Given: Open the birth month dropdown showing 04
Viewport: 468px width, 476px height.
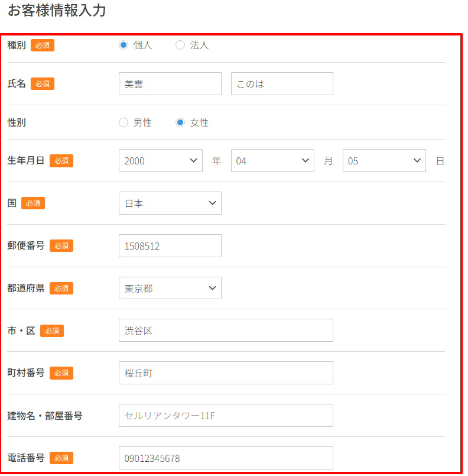Looking at the screenshot, I should tap(272, 161).
